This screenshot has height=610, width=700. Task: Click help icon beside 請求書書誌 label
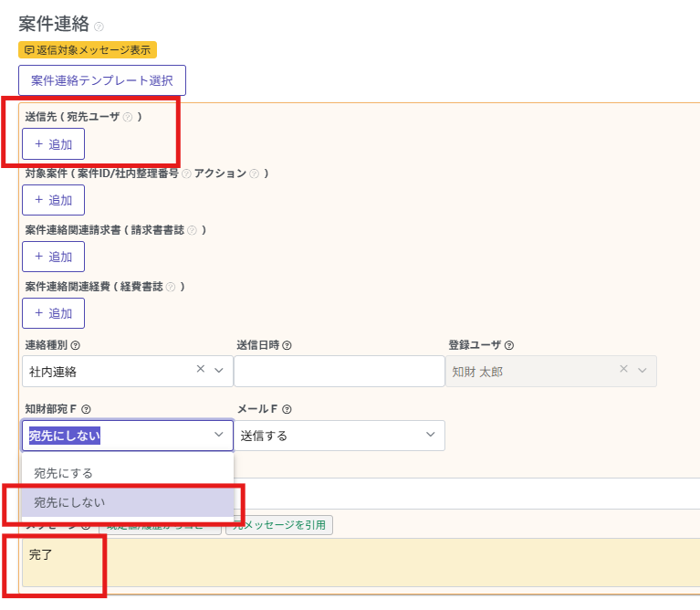pos(192,230)
